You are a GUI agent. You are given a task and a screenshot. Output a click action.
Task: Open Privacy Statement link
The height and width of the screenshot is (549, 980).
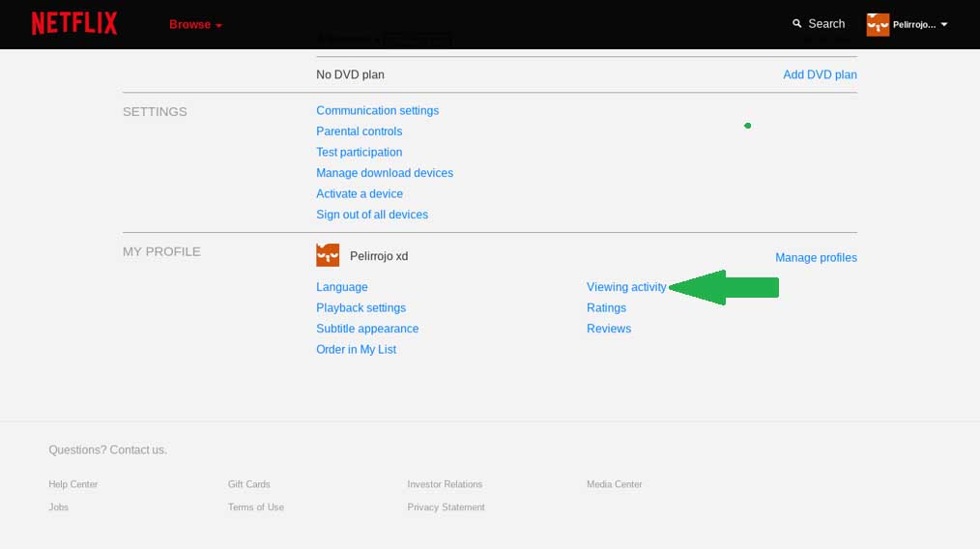[446, 507]
